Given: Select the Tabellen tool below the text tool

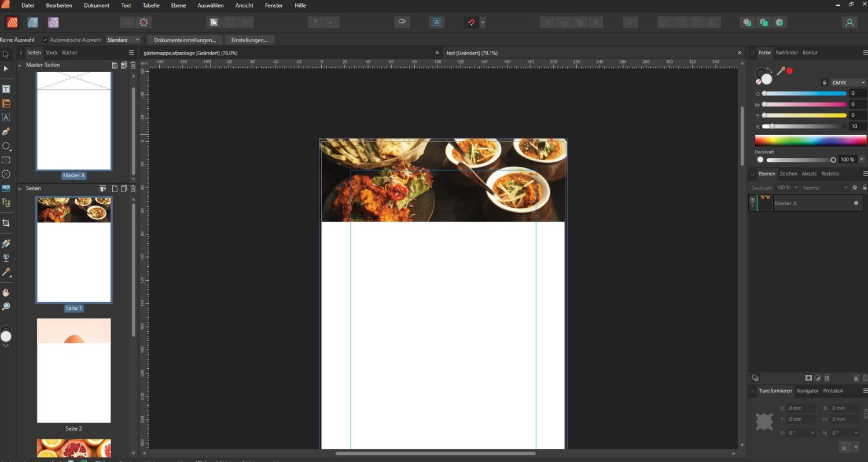Looking at the screenshot, I should point(6,103).
